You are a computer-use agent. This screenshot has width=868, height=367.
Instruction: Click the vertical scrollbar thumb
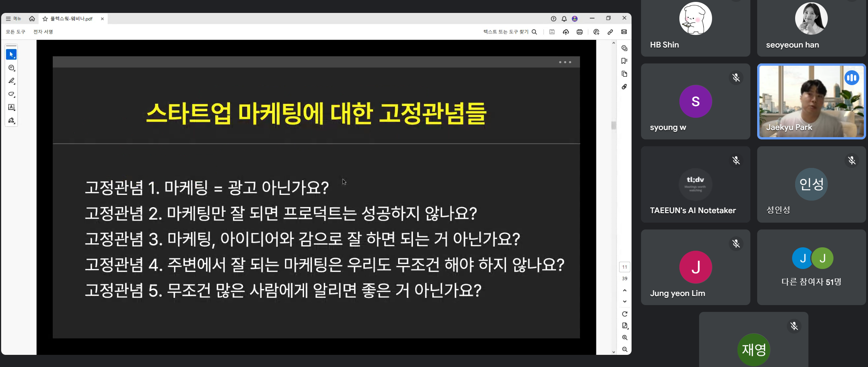[x=614, y=125]
